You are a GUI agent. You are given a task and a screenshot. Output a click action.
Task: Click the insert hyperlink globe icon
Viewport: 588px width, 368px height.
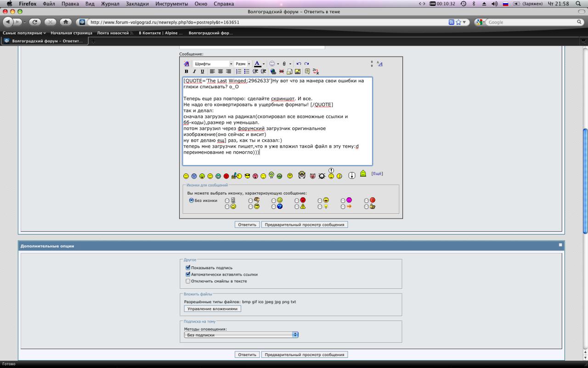pyautogui.click(x=273, y=71)
